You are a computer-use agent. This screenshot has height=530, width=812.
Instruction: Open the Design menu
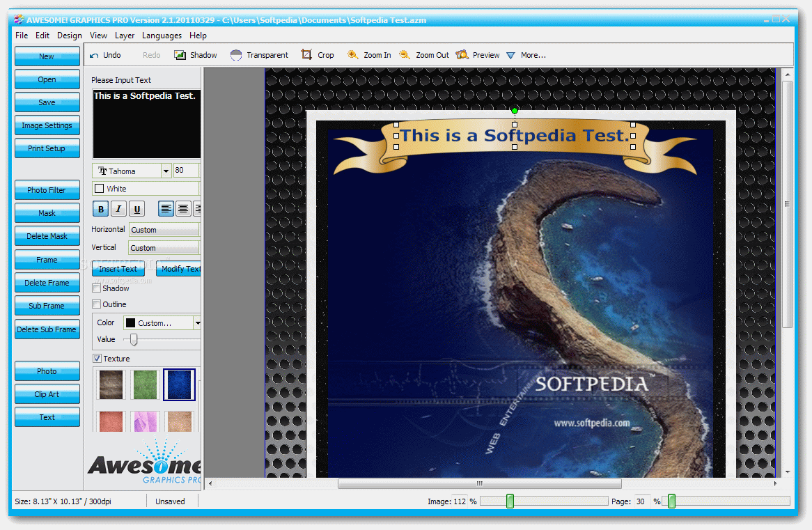click(x=70, y=36)
